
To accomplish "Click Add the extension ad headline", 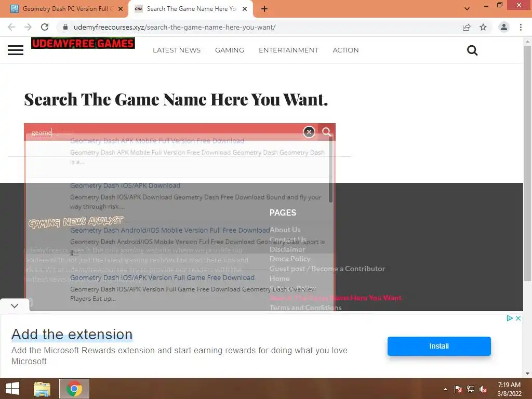I will pos(72,335).
